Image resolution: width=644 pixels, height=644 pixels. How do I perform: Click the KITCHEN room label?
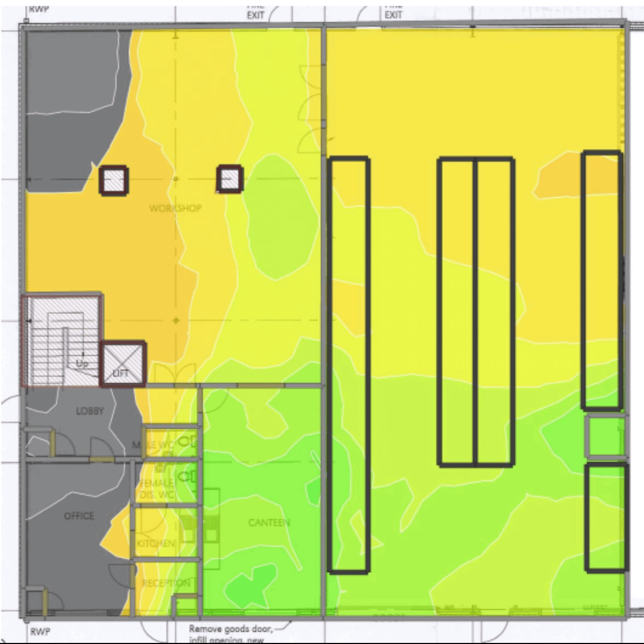click(156, 544)
